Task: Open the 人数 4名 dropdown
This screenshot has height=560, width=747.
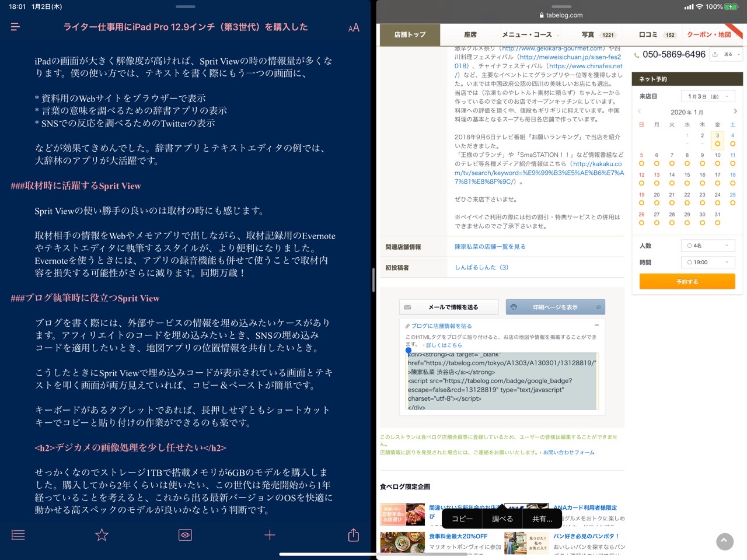Action: coord(708,246)
